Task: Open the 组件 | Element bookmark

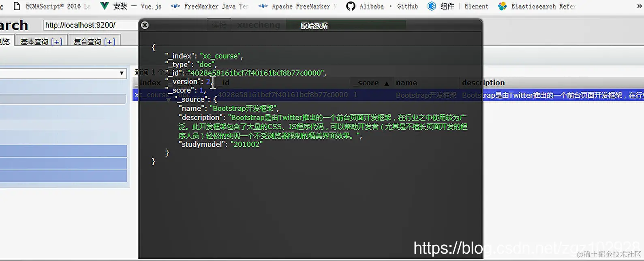Action: pyautogui.click(x=458, y=6)
